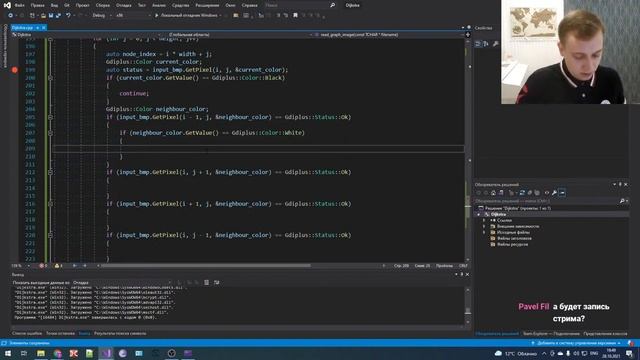Close the Dijkstra.cpp editor tab
The image size is (640, 360).
(44, 28)
